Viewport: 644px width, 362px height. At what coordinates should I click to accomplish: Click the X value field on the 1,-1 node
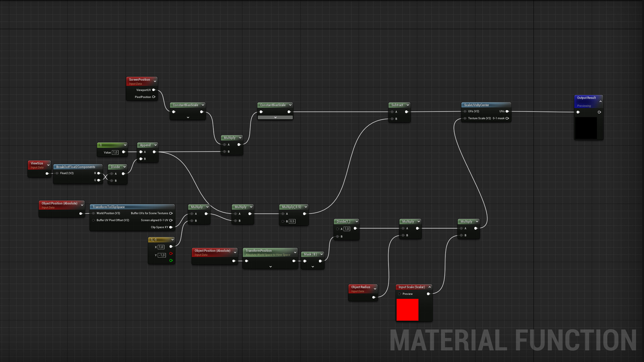tap(161, 247)
